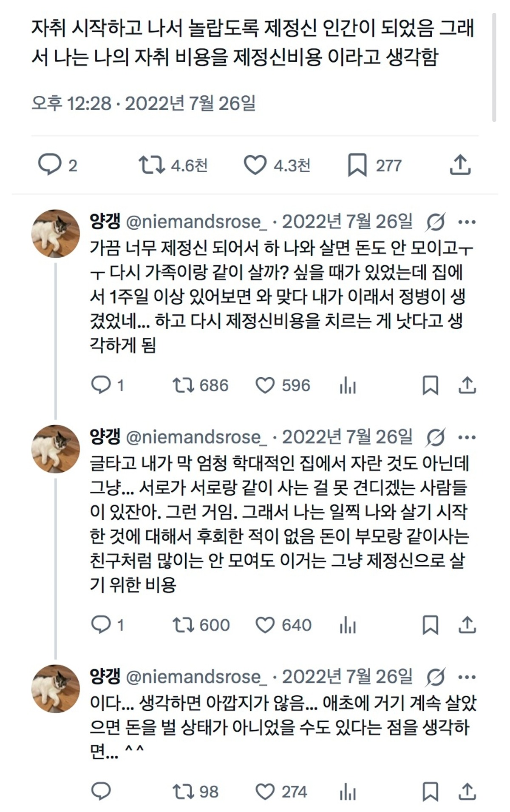The width and height of the screenshot is (510, 812).
Task: Retweet the reply with 686 retweets
Action: [x=184, y=385]
